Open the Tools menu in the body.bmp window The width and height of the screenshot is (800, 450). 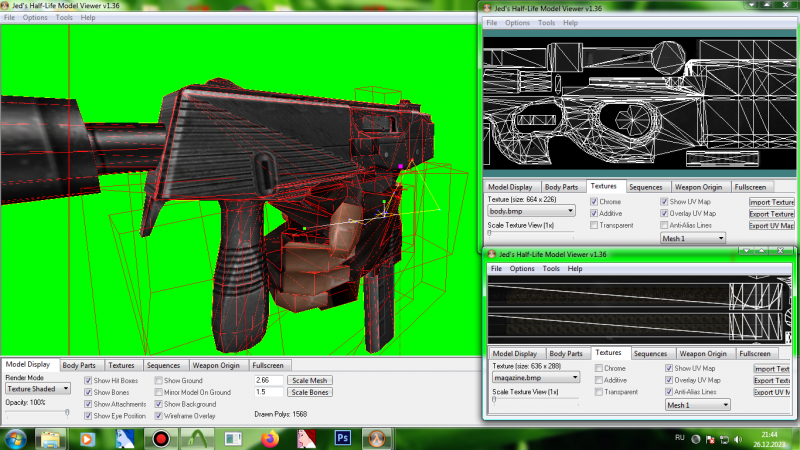pyautogui.click(x=546, y=23)
